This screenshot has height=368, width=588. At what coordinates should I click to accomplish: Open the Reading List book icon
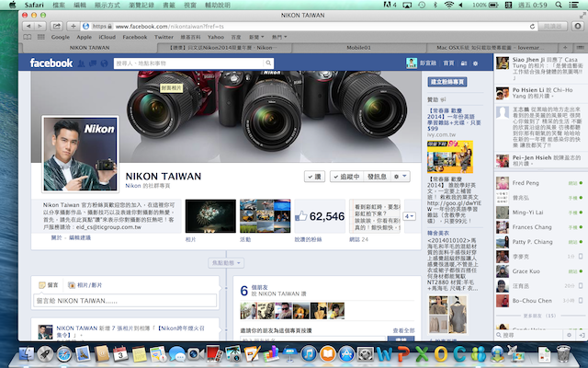coord(28,37)
